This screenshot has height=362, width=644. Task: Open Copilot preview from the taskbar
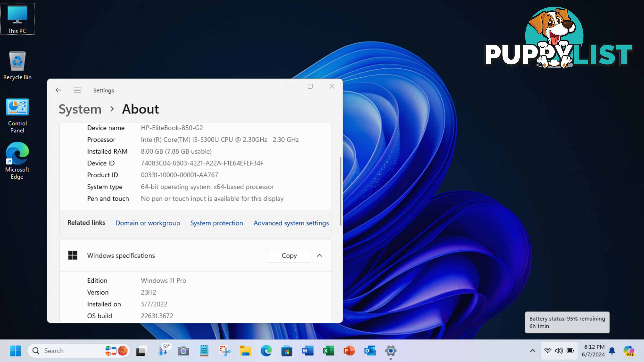tap(629, 351)
